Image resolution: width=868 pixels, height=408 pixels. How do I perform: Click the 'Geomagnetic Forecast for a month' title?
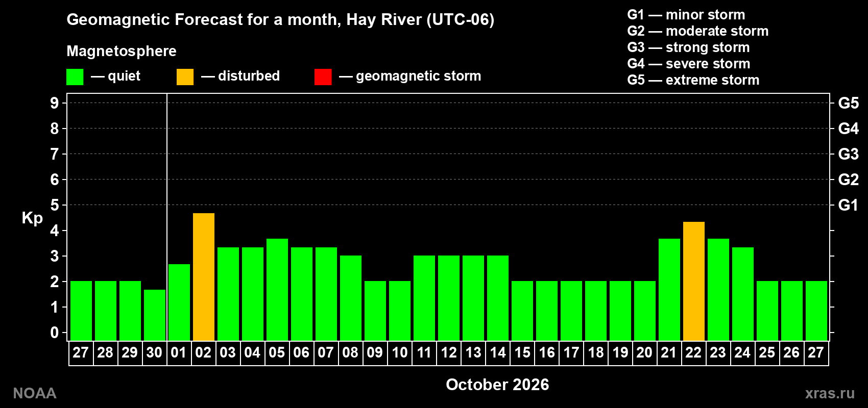click(280, 20)
